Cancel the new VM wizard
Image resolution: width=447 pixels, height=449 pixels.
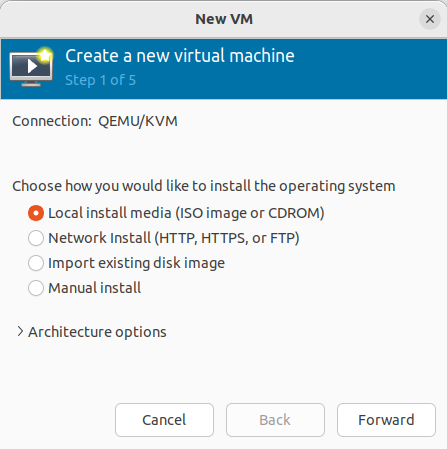tap(164, 420)
